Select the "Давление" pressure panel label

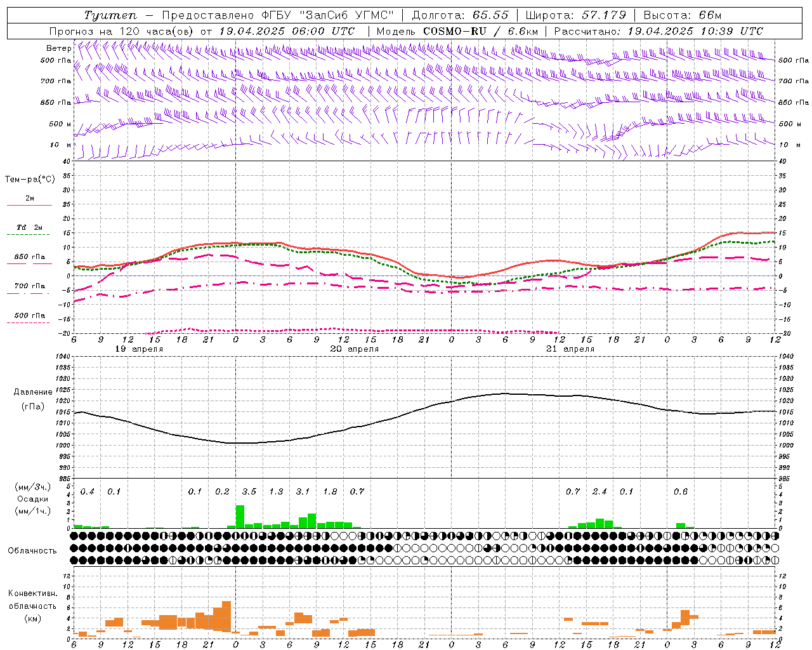click(33, 392)
